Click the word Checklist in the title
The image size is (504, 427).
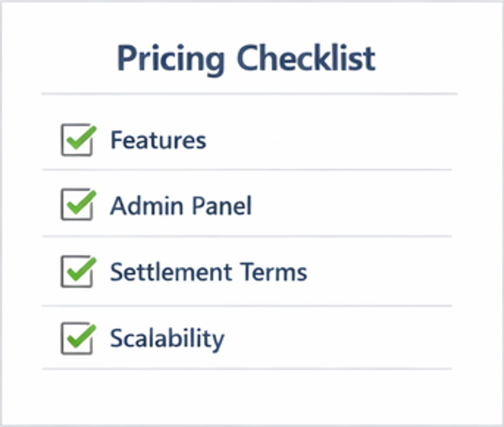(x=306, y=59)
